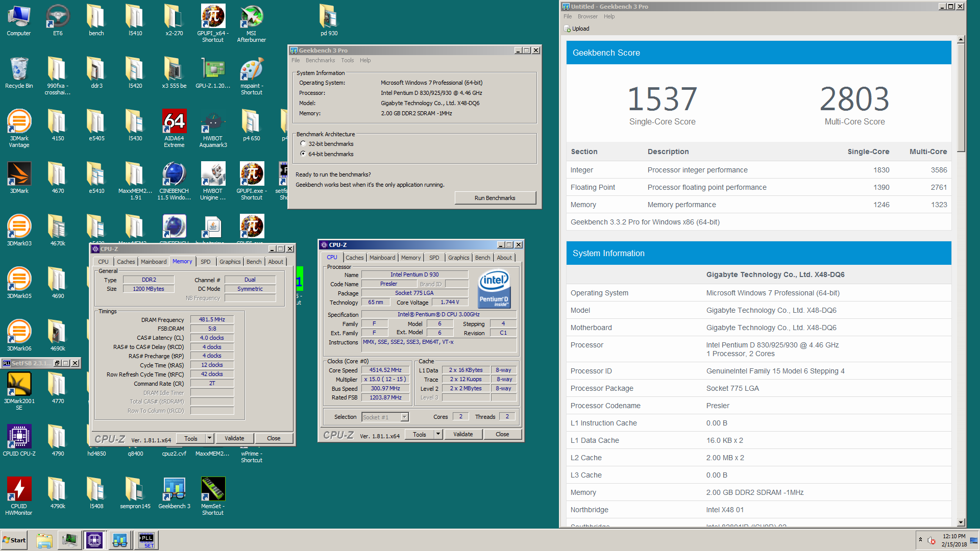
Task: Switch to CPU-Z taskbar button
Action: pos(94,540)
